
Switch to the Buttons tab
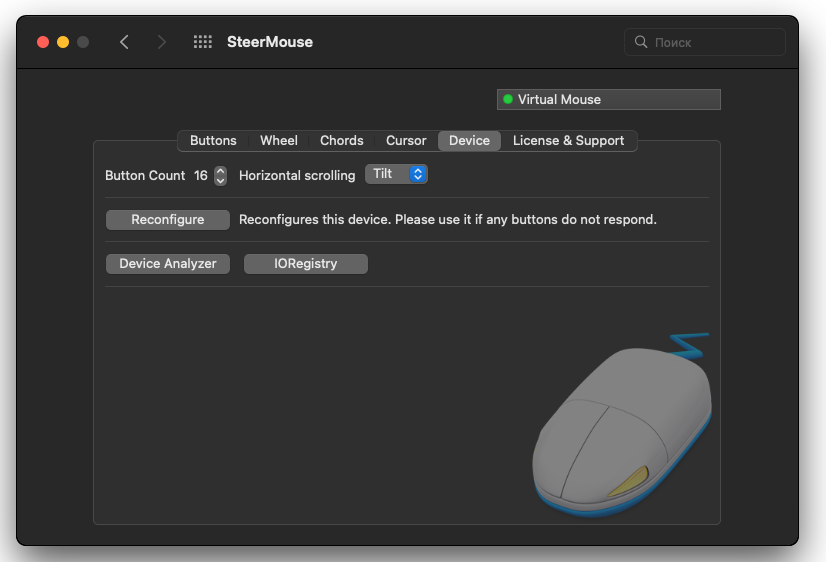(213, 141)
